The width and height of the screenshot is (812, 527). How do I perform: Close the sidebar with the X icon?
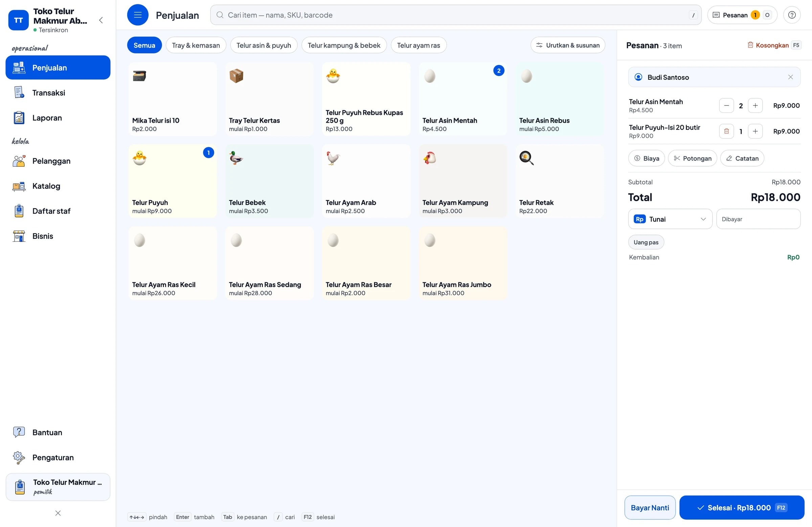point(58,513)
